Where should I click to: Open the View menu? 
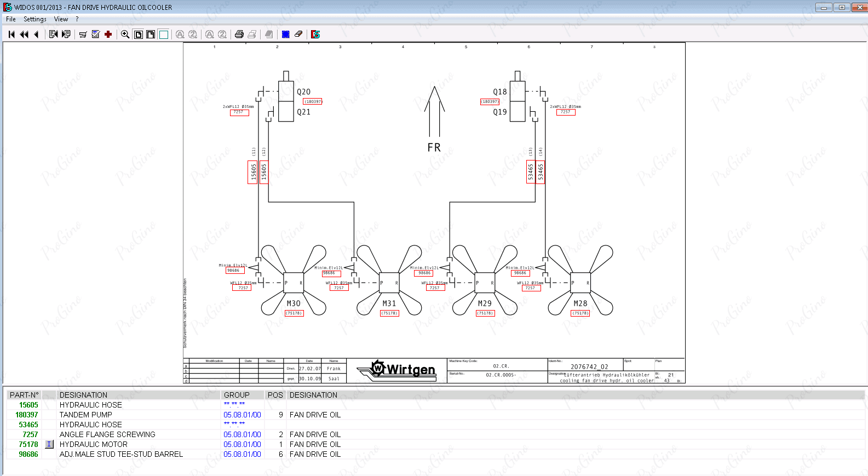[61, 19]
